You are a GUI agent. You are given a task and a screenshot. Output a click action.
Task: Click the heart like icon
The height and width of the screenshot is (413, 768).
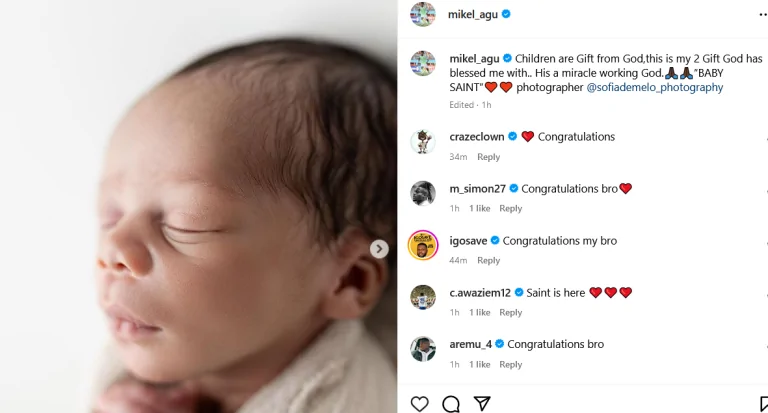click(x=420, y=403)
